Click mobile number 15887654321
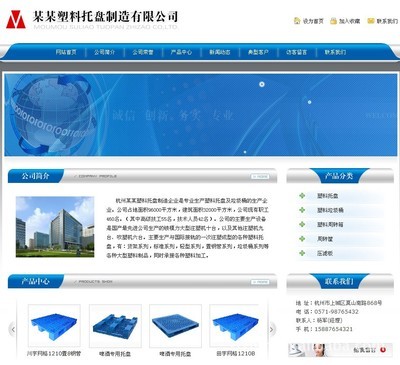The width and height of the screenshot is (400, 365). (333, 329)
